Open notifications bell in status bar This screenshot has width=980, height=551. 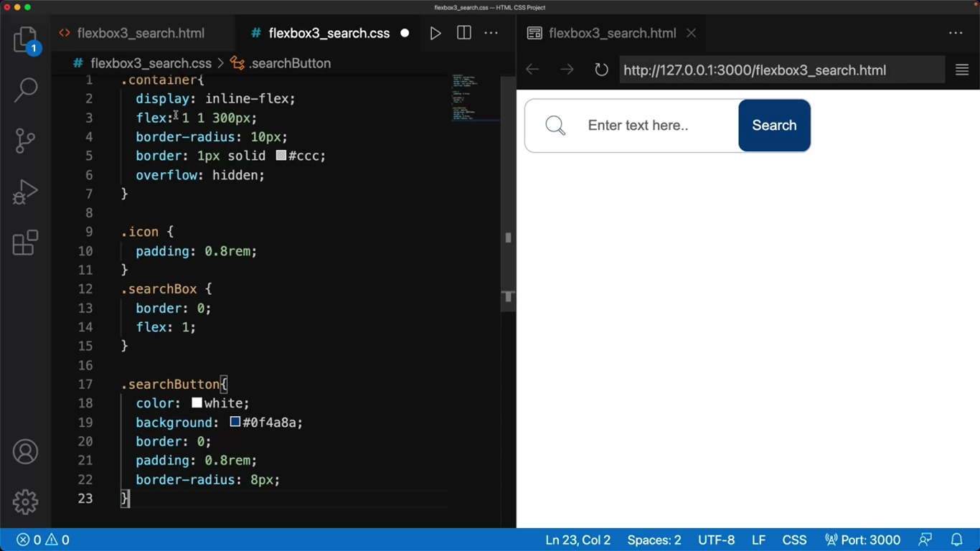(956, 540)
